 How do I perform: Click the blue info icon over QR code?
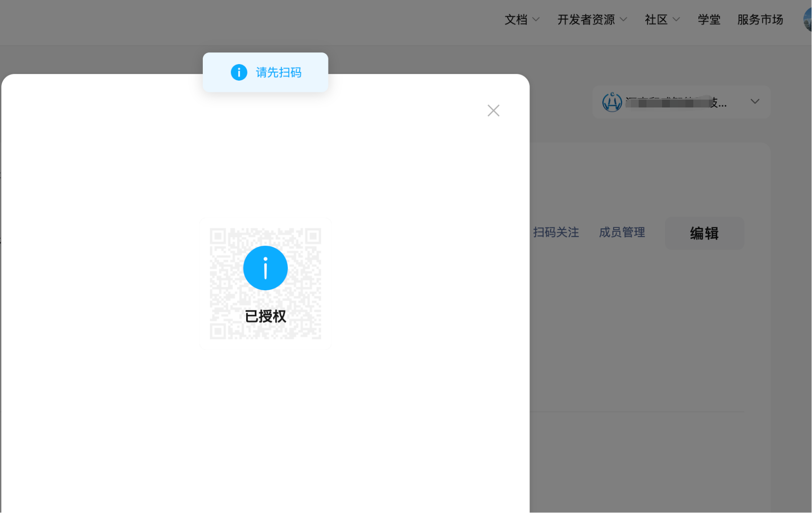tap(265, 268)
